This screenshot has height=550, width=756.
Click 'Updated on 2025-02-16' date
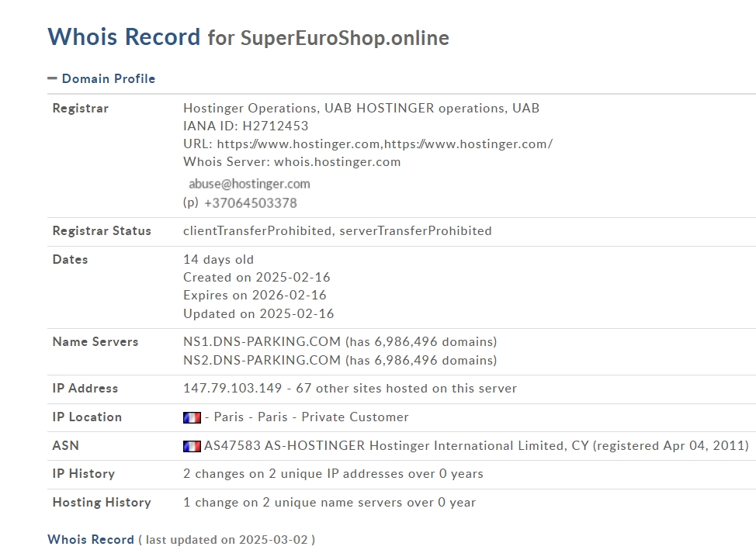pyautogui.click(x=258, y=314)
